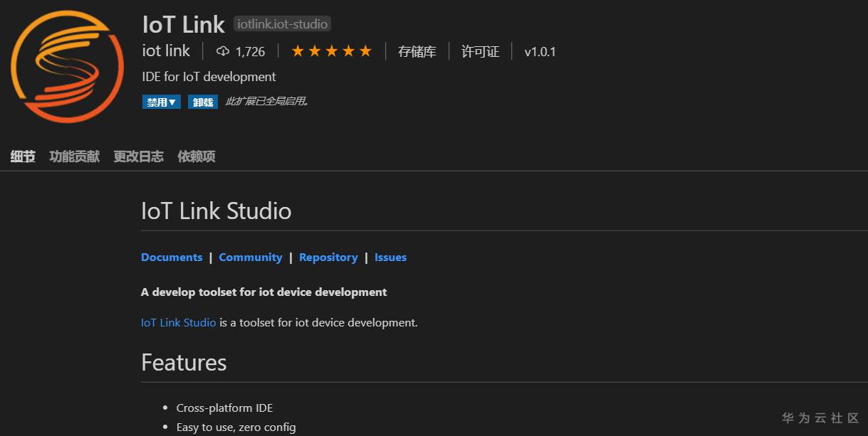The image size is (868, 436).
Task: Switch to the 细节 tab
Action: tap(23, 156)
